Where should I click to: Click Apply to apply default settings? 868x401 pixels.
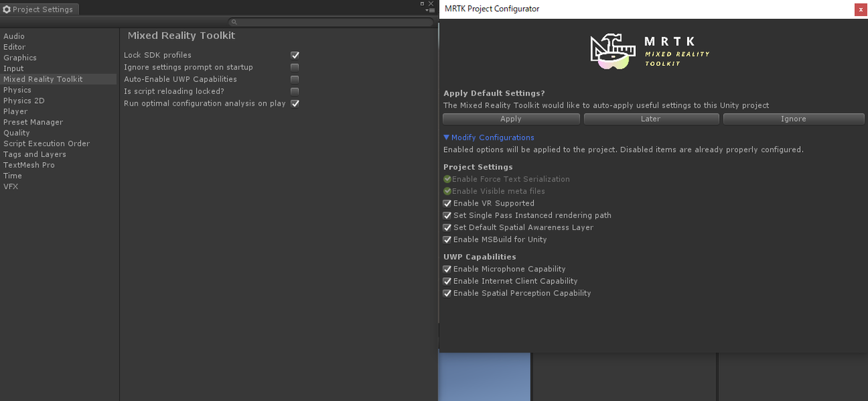point(511,119)
